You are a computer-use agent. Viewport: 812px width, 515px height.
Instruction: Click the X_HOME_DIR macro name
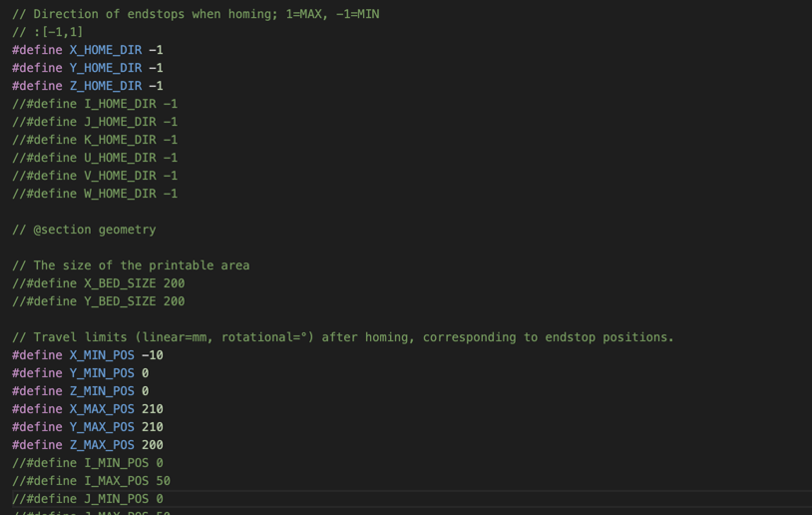[105, 50]
